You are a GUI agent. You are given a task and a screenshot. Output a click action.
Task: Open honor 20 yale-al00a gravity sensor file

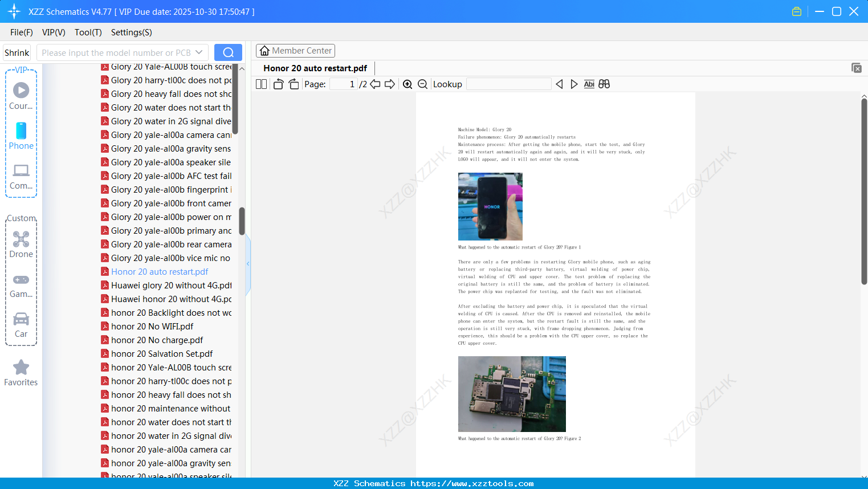[x=166, y=463]
